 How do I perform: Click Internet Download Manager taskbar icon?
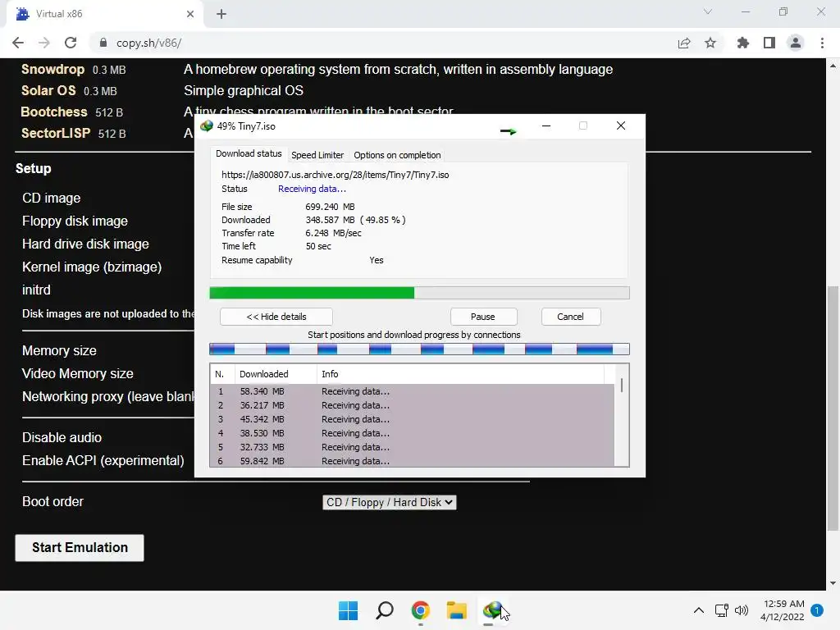click(493, 610)
